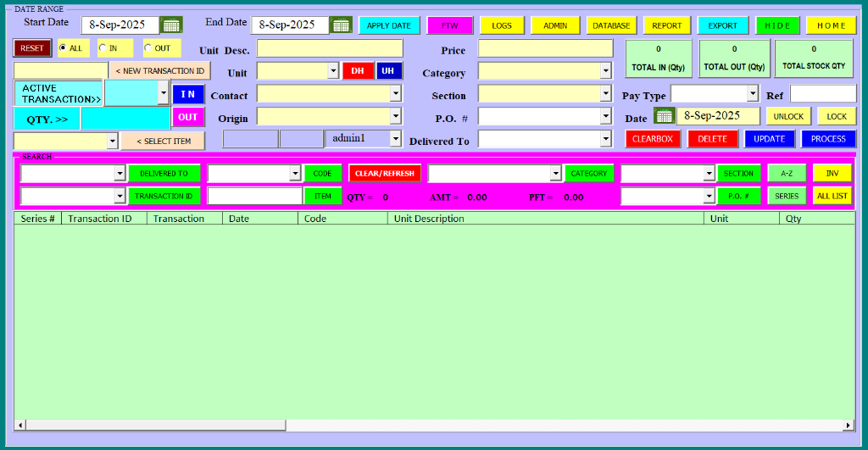
Task: Open the dropdown next to SELECT ITEM
Action: coord(113,141)
